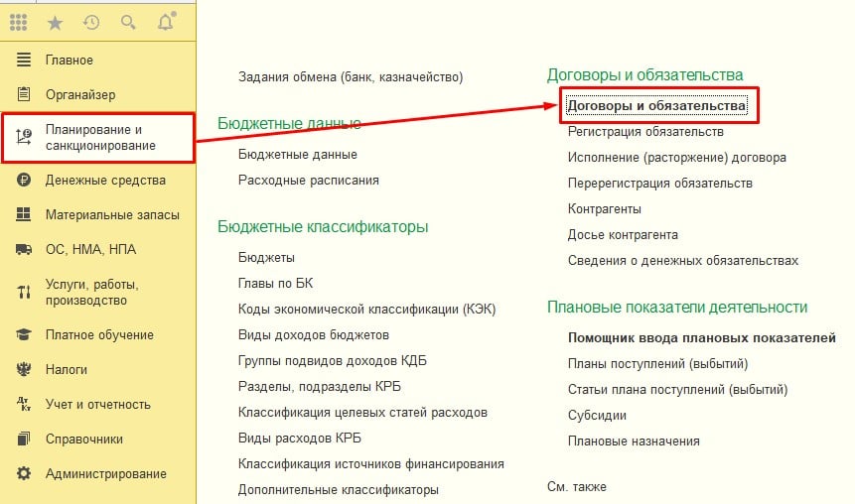Click the ОС, НМА, НПА truck icon

[x=25, y=250]
